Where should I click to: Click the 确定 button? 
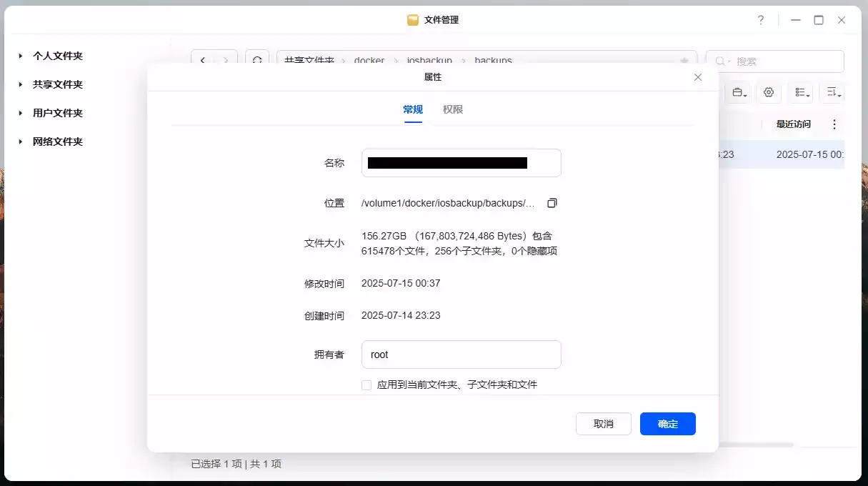pos(668,424)
